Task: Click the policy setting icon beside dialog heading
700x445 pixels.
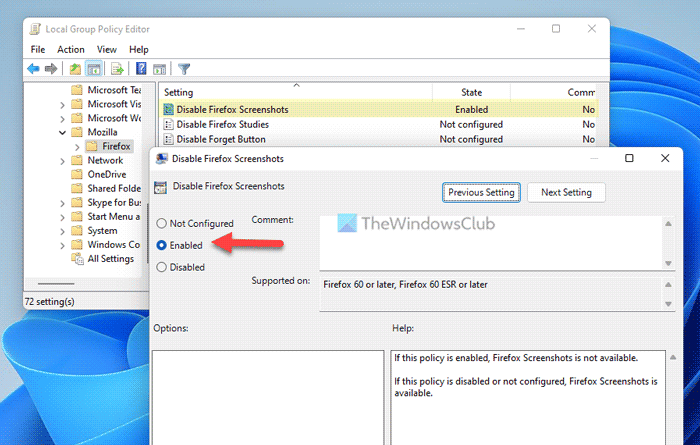Action: [160, 187]
